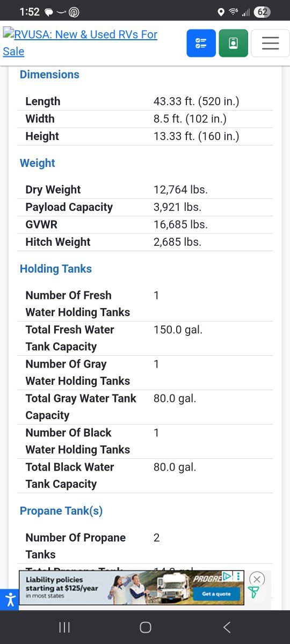
Task: Close the bottom ad banner
Action: click(x=257, y=579)
